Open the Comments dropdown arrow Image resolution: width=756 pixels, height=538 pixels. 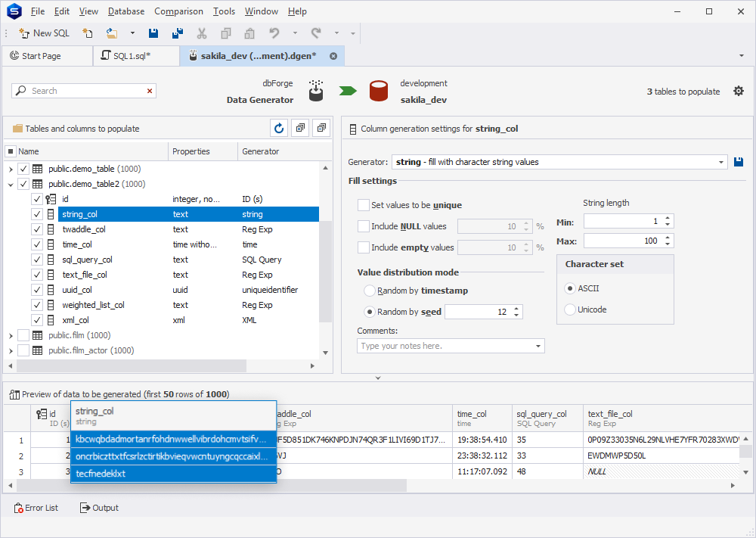538,346
